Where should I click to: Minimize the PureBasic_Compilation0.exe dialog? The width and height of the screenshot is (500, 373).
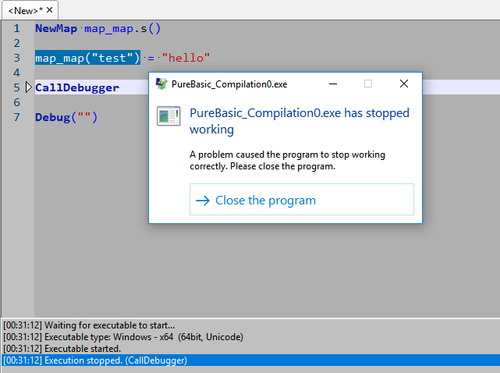333,84
